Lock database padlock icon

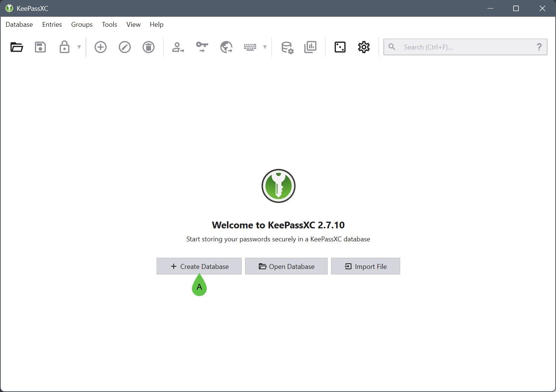(x=64, y=47)
